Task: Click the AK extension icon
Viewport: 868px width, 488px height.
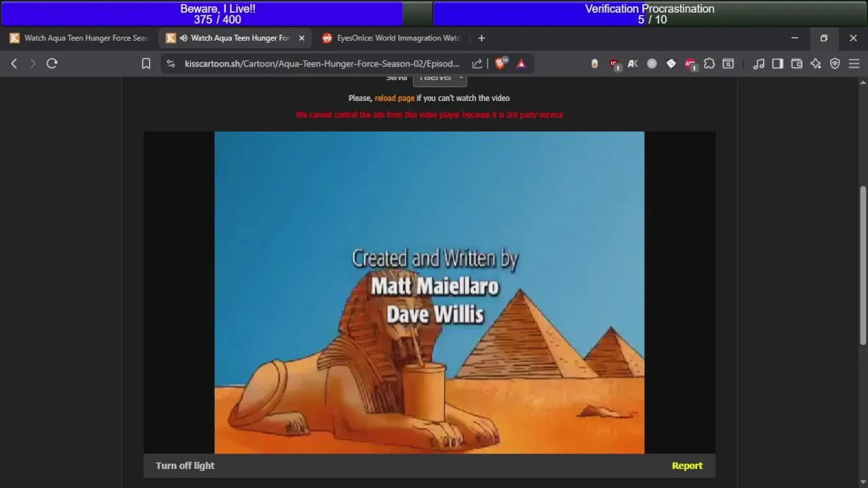Action: (x=633, y=64)
